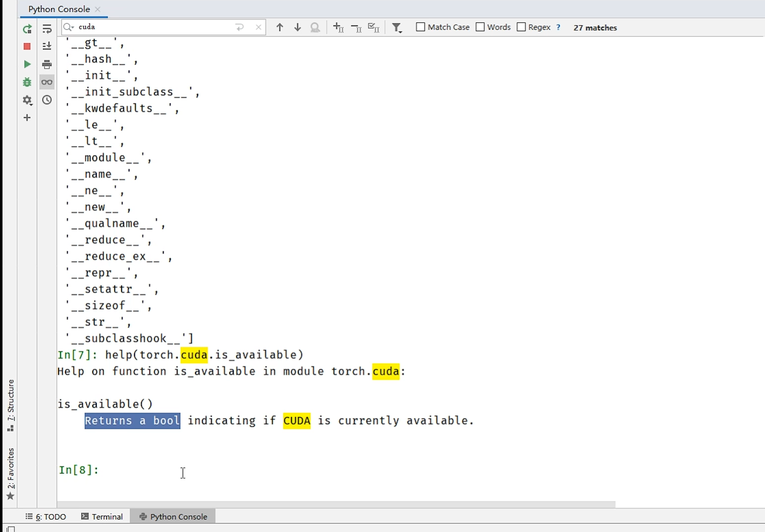Click the horizontal scrollbar of console
This screenshot has height=532, width=765.
click(x=336, y=504)
